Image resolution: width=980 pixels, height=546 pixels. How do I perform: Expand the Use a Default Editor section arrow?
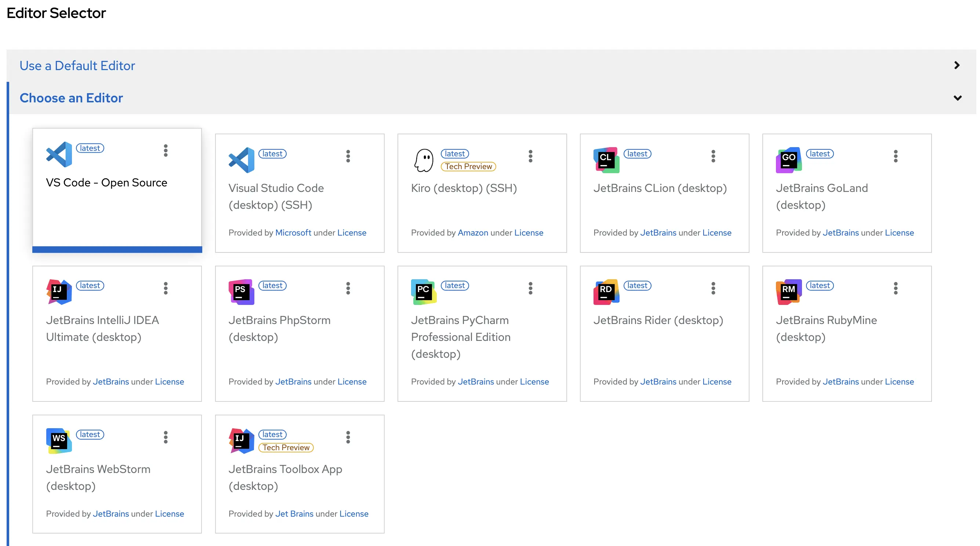tap(957, 65)
